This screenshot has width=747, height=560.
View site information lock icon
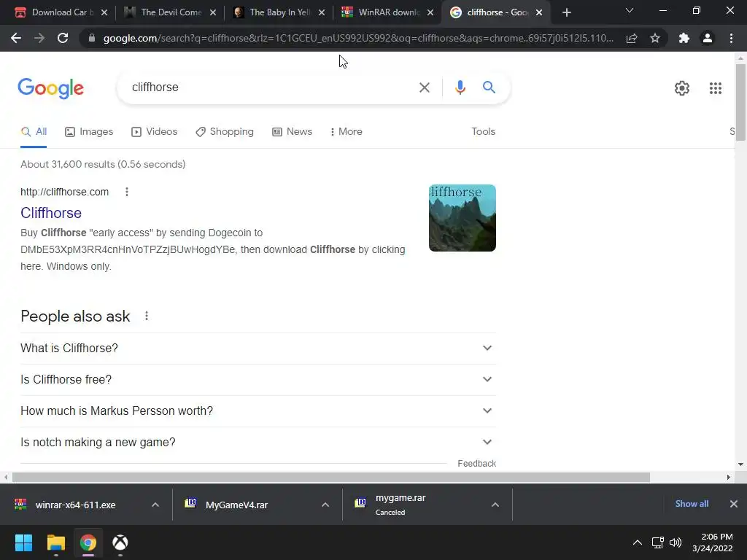92,38
